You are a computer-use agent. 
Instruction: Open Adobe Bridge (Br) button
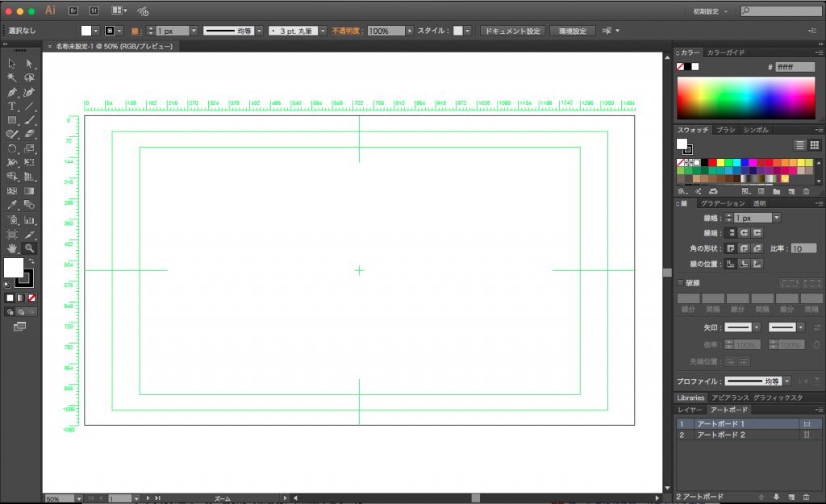pyautogui.click(x=73, y=10)
